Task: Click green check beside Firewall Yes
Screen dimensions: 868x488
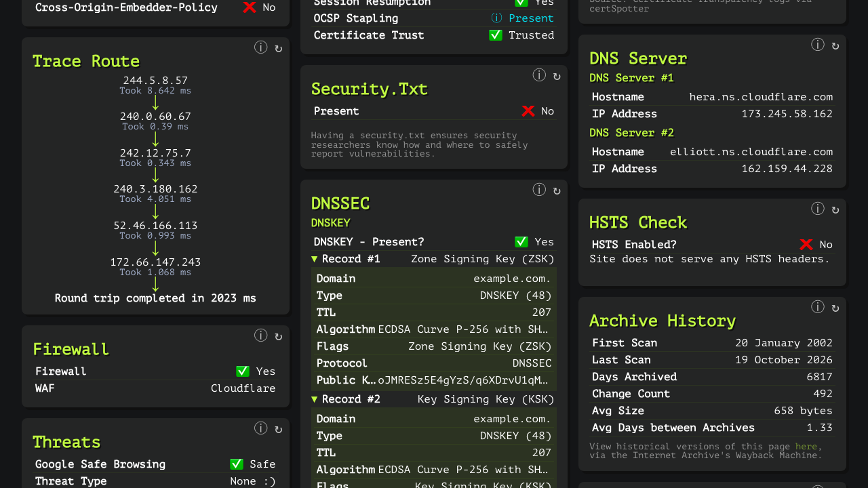Action: (x=243, y=371)
